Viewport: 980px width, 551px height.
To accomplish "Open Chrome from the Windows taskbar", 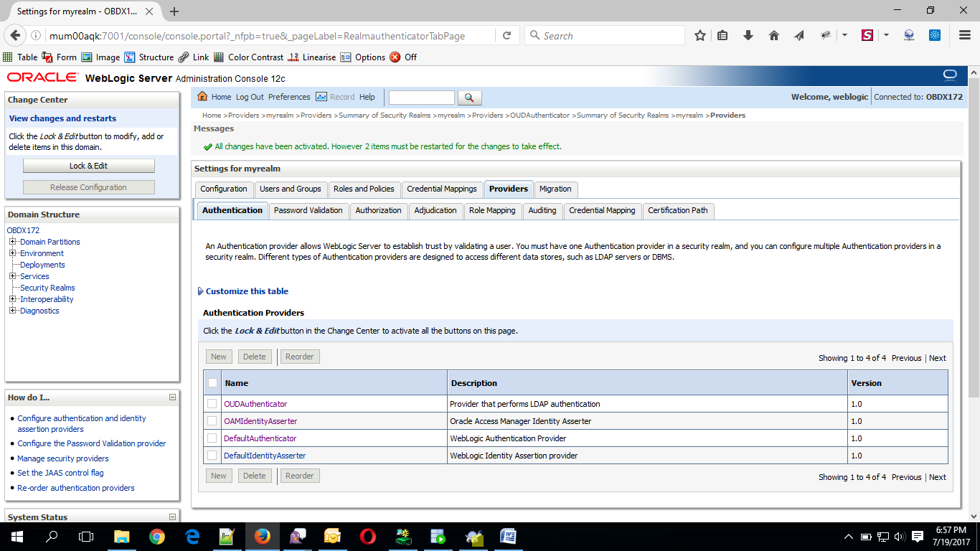I will [x=156, y=536].
